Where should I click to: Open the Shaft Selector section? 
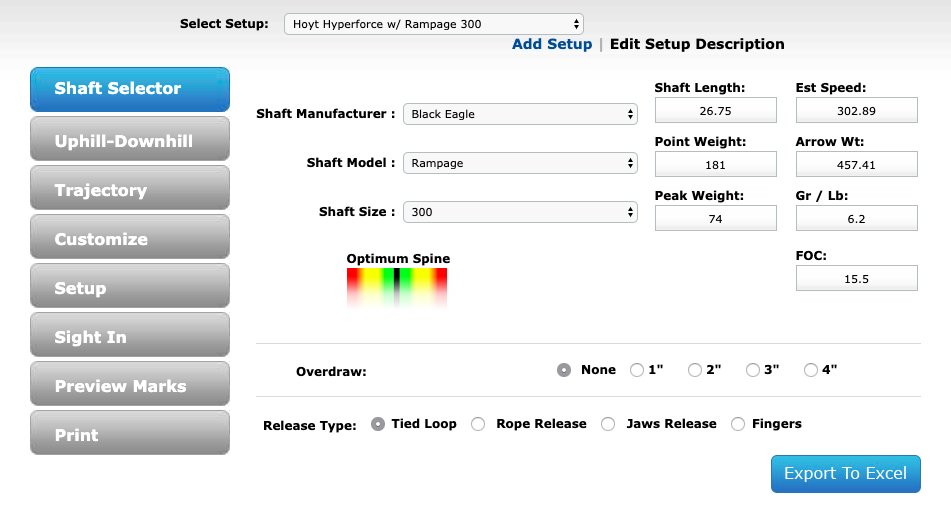(x=130, y=89)
